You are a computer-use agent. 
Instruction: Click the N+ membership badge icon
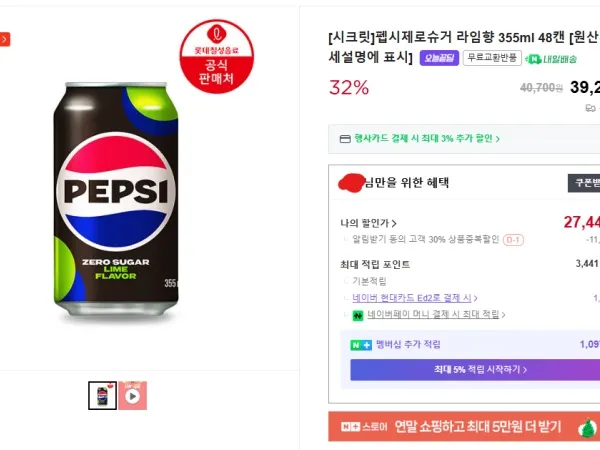[x=360, y=345]
